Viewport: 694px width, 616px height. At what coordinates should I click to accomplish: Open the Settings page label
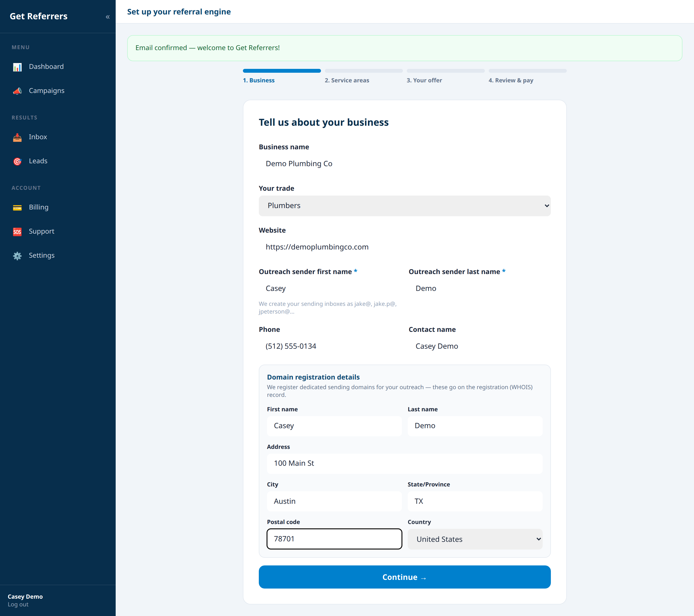pos(41,255)
